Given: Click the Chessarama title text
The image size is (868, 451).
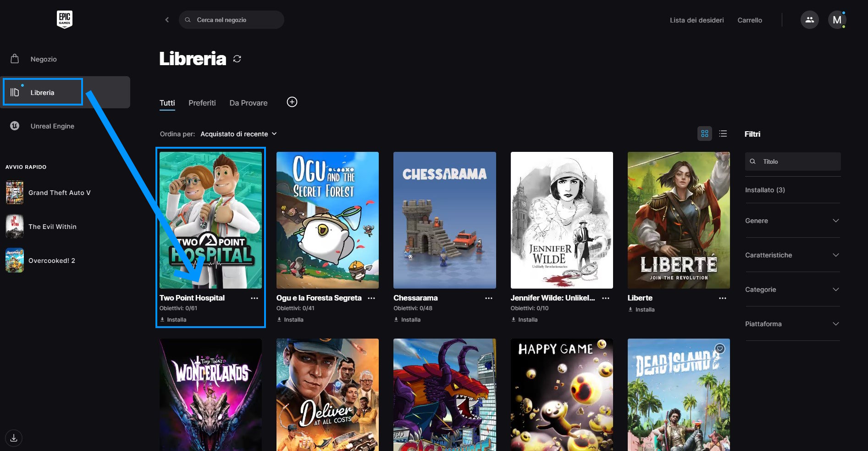Looking at the screenshot, I should point(415,298).
